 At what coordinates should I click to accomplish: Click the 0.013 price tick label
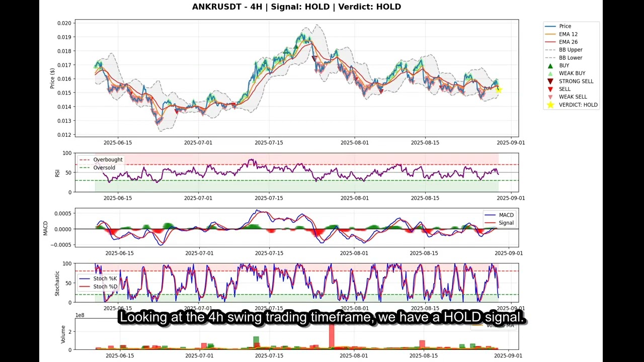(64, 121)
